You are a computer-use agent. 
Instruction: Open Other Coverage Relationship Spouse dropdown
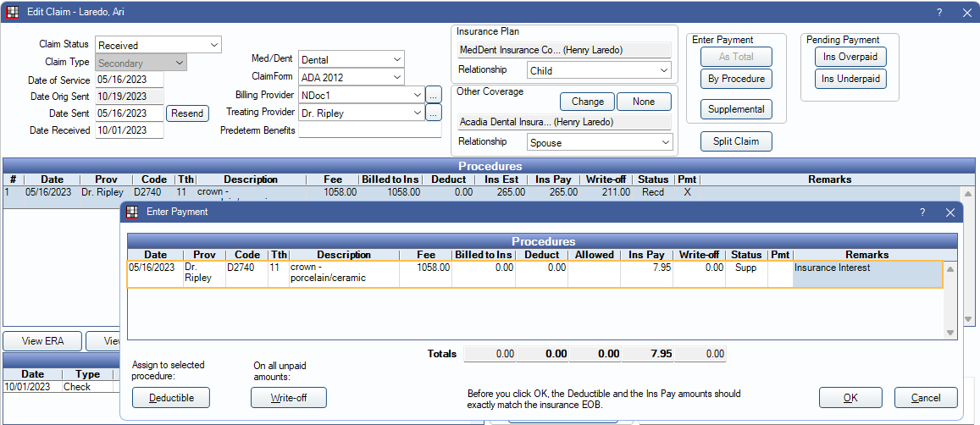[599, 143]
